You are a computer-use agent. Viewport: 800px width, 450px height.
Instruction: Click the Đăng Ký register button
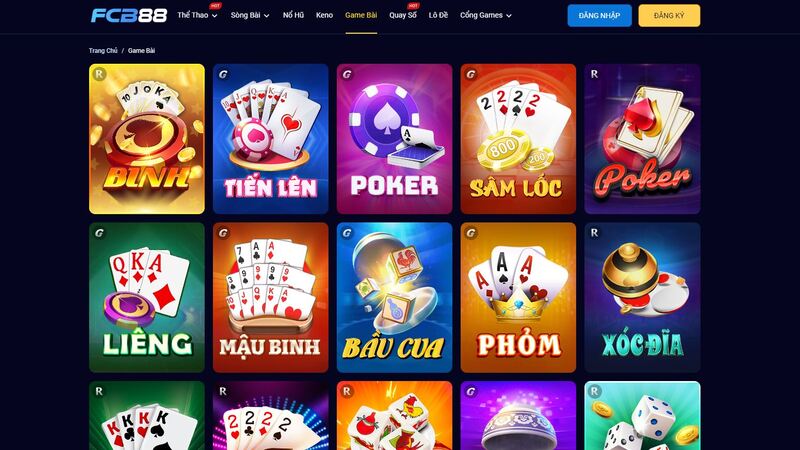669,16
